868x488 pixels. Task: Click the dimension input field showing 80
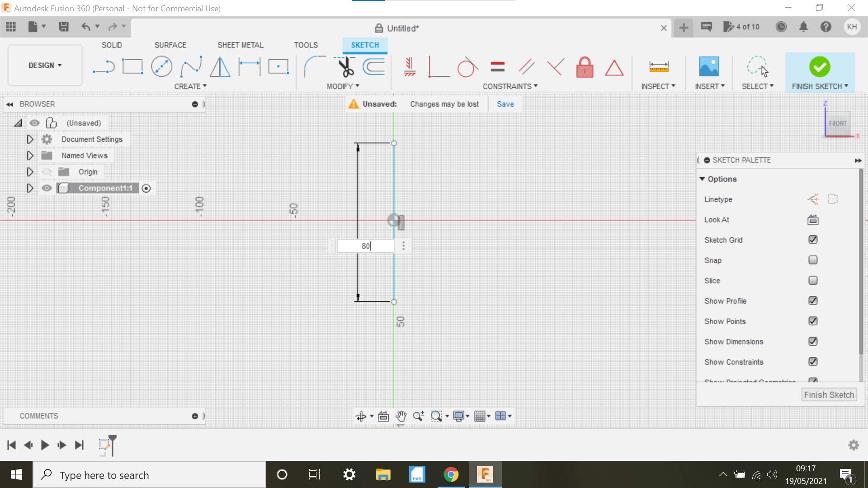pyautogui.click(x=365, y=246)
